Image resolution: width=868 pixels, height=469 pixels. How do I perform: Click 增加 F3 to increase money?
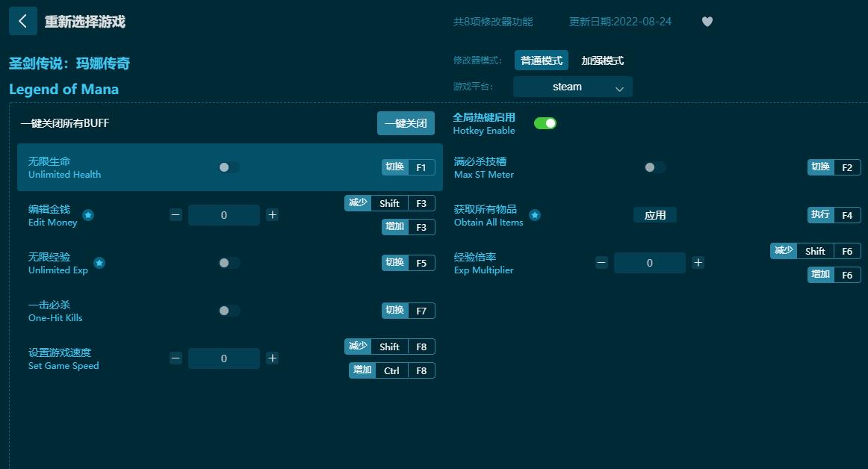coord(406,227)
